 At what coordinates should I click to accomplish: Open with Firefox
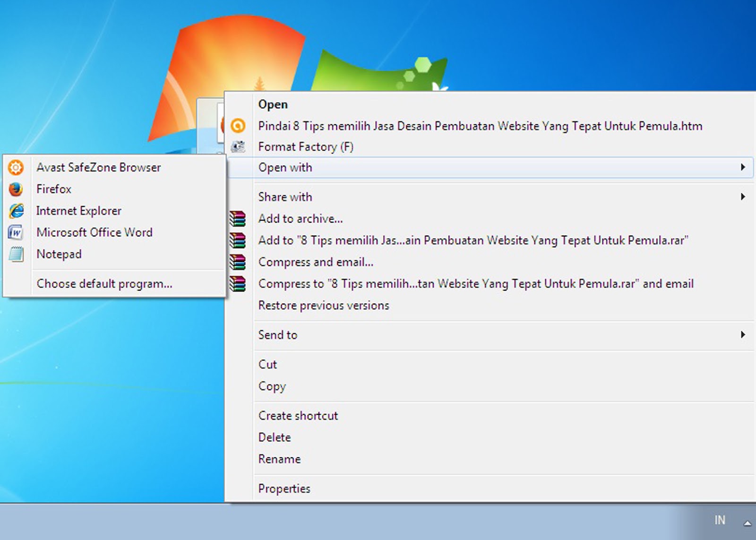click(x=114, y=189)
